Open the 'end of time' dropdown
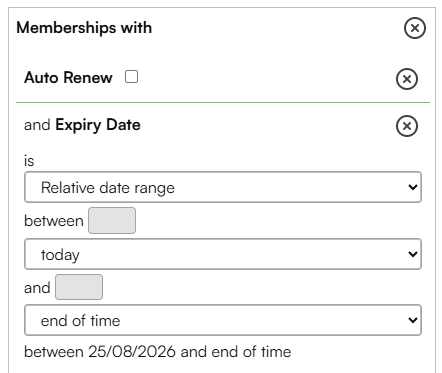Screen dimensions: 442x373 223,320
